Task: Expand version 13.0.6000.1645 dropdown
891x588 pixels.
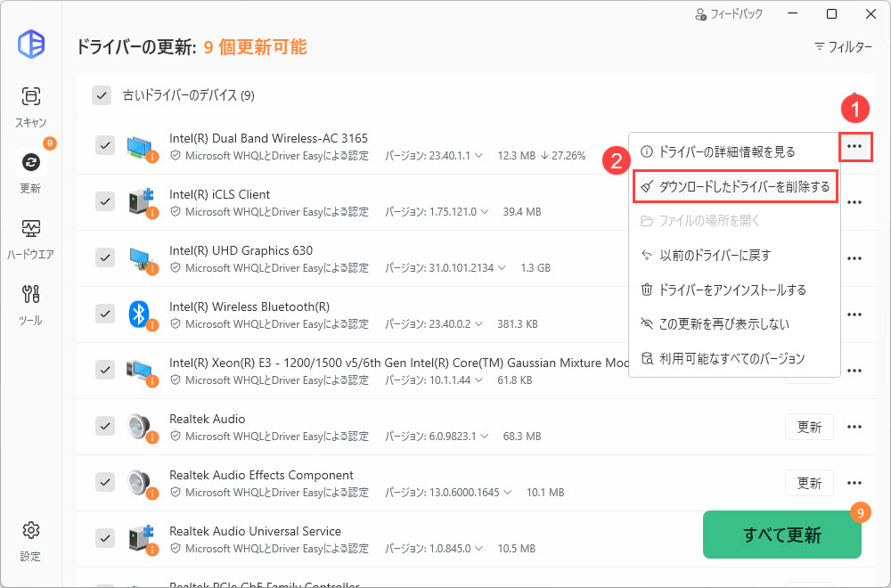Action: (507, 492)
